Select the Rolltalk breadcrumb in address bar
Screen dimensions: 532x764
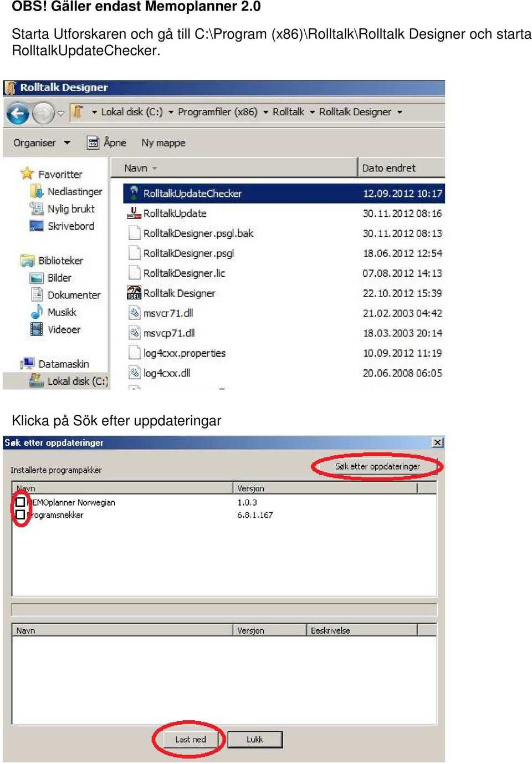pyautogui.click(x=288, y=112)
